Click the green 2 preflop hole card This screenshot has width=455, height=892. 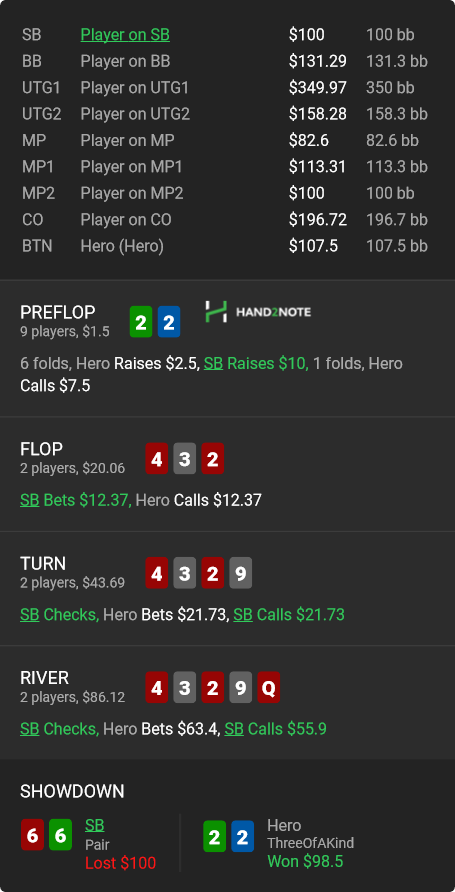tap(141, 322)
